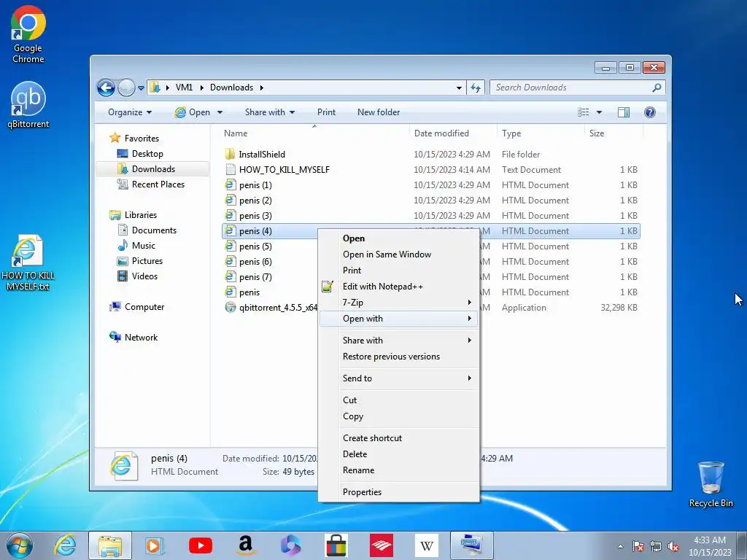Viewport: 747px width, 560px height.
Task: Open the Share with toolbar dropdown
Action: pos(270,112)
